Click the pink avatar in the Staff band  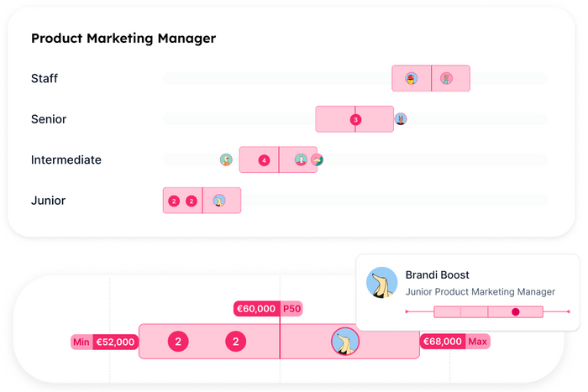(x=446, y=78)
